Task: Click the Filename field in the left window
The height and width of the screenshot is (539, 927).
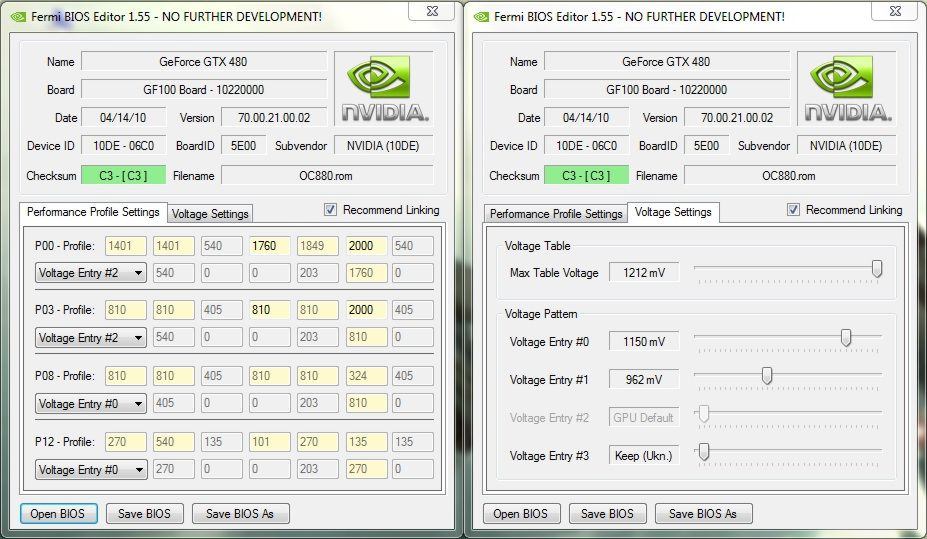Action: [327, 176]
